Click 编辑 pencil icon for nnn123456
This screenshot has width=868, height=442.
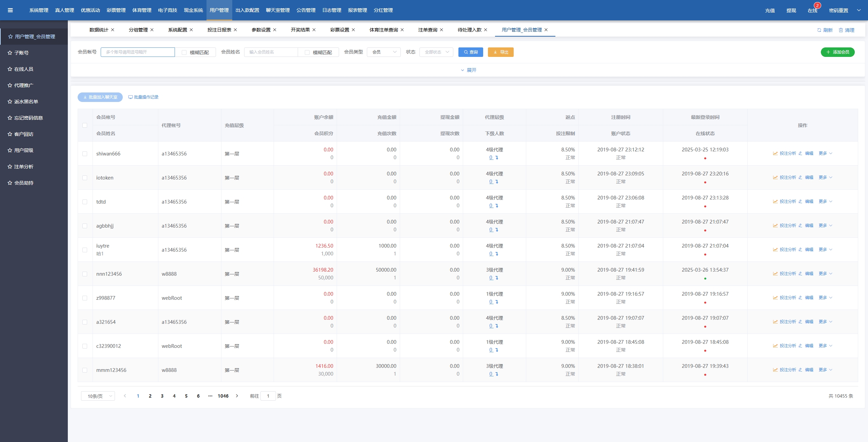[x=801, y=274]
